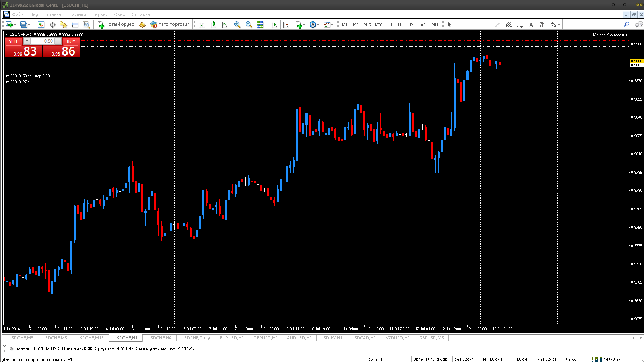This screenshot has width=644, height=362.
Task: Select the W1 timeframe
Action: [423, 25]
